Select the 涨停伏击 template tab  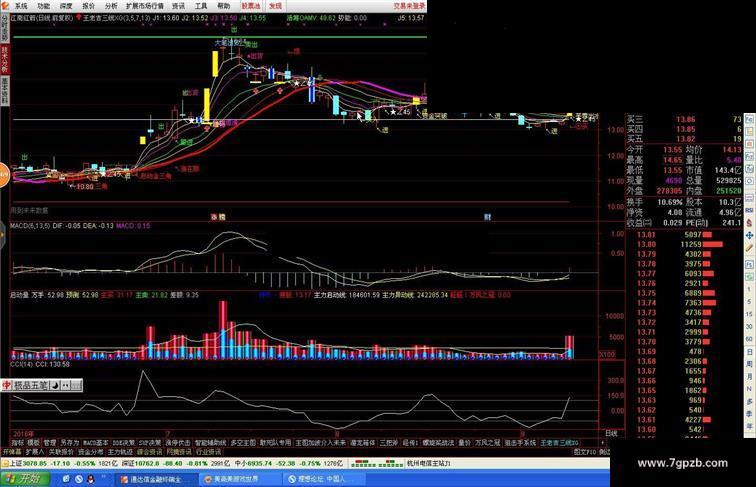tap(178, 443)
